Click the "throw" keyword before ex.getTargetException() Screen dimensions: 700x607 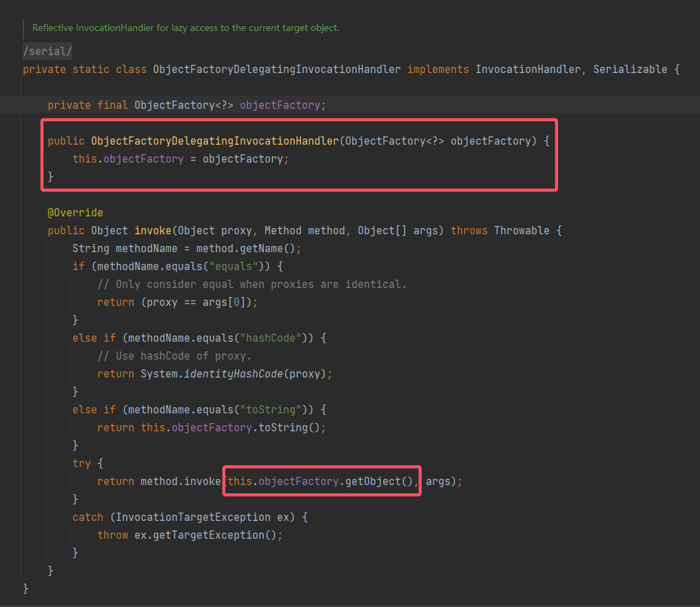tap(112, 535)
